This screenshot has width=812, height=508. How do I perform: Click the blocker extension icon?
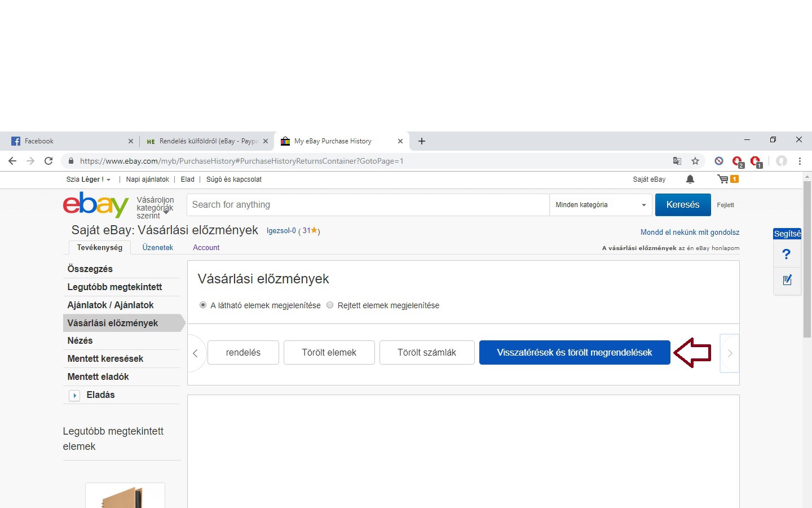[x=719, y=161]
